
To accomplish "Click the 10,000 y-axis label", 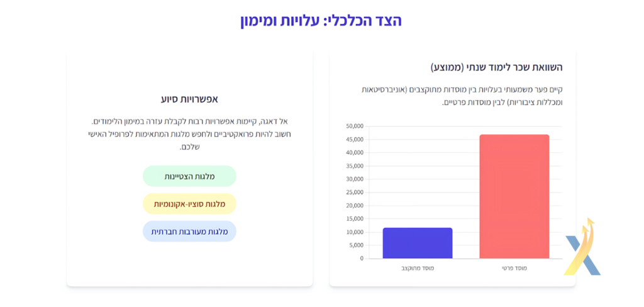I will tap(355, 232).
